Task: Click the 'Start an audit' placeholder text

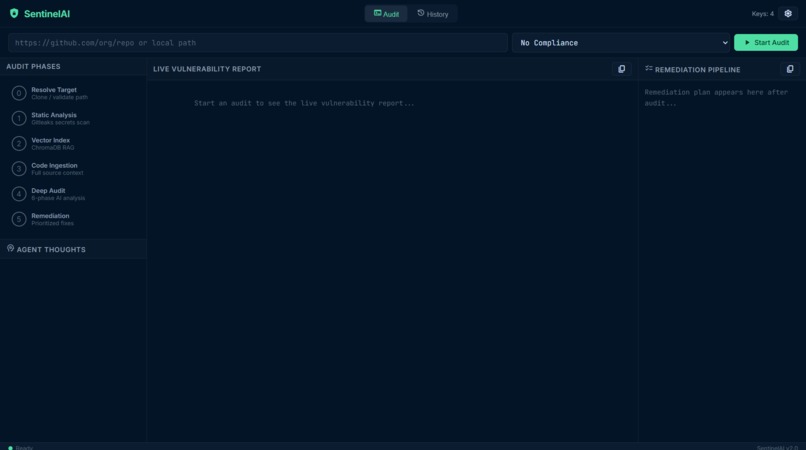Action: 304,103
